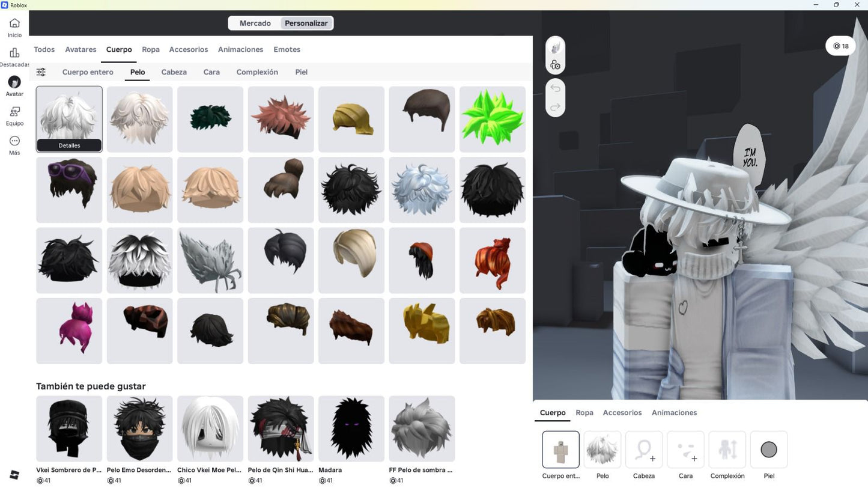Select the Pelo subcategory tab

[x=138, y=72]
